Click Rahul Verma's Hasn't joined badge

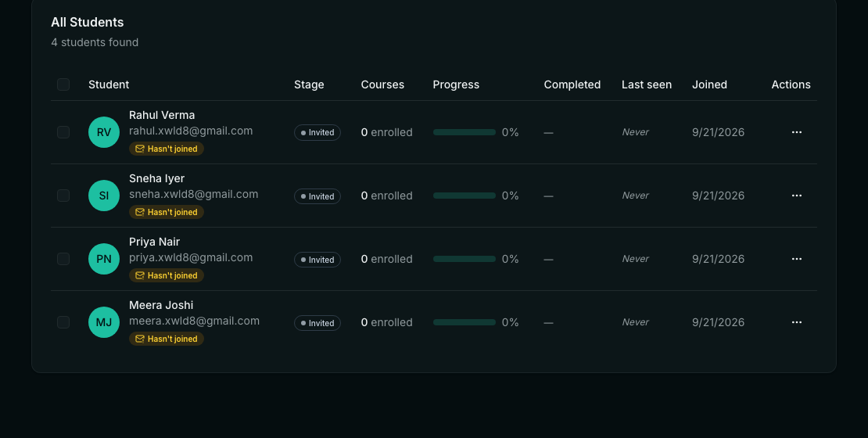click(167, 149)
